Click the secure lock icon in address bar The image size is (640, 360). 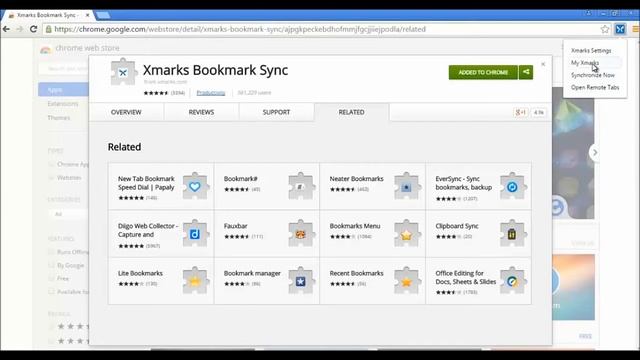click(x=48, y=29)
